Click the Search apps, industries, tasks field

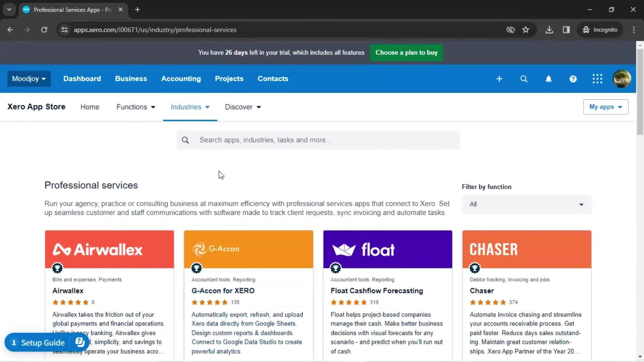pyautogui.click(x=318, y=140)
